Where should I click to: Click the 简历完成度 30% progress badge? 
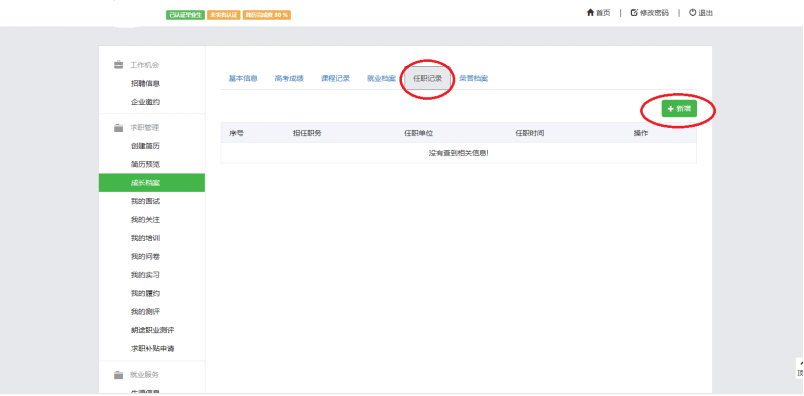(x=267, y=15)
